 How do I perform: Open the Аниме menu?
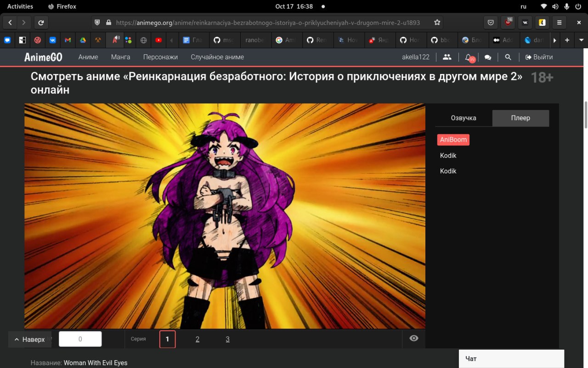88,57
